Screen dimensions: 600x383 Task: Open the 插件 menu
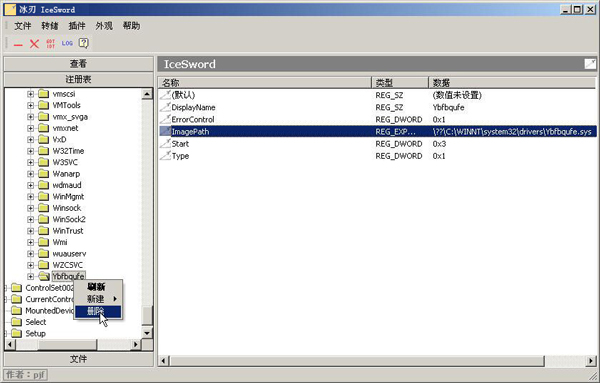(77, 26)
